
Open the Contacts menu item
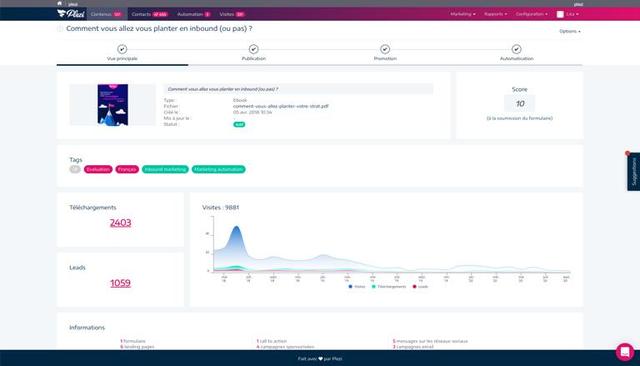point(149,14)
